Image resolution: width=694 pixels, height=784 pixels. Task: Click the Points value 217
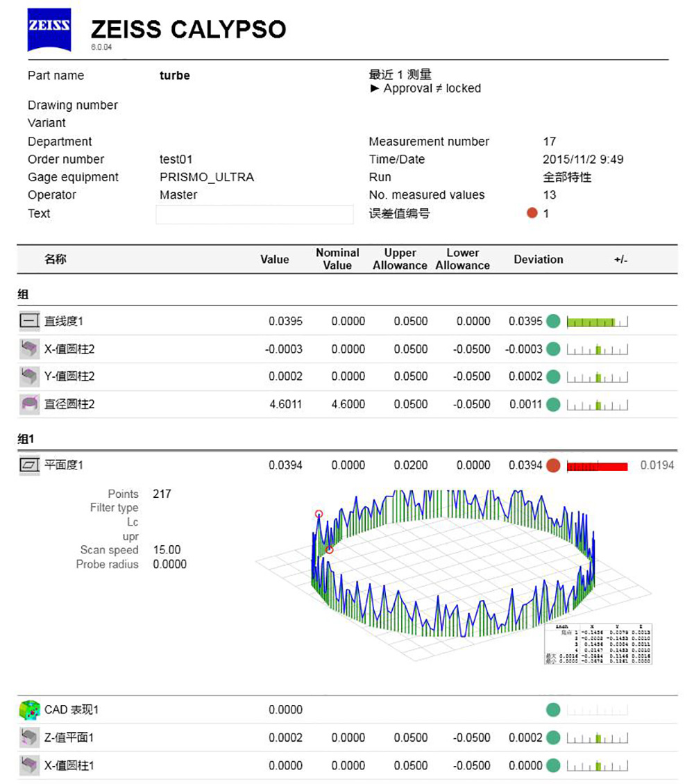click(x=162, y=494)
